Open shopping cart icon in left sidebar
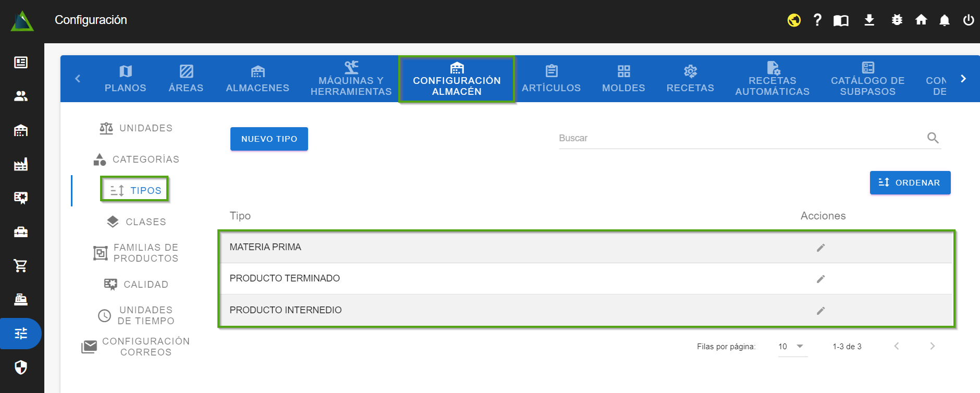 [x=21, y=266]
